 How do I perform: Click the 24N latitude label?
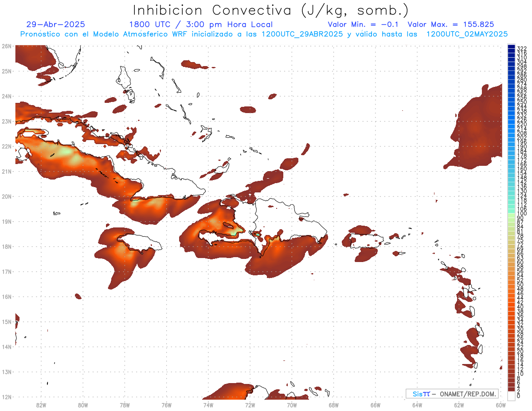coord(6,96)
